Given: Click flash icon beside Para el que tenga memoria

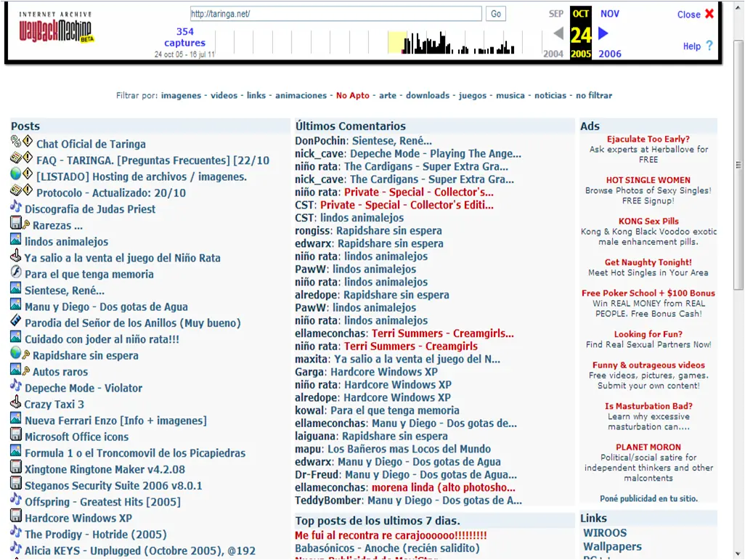Looking at the screenshot, I should click(x=16, y=272).
